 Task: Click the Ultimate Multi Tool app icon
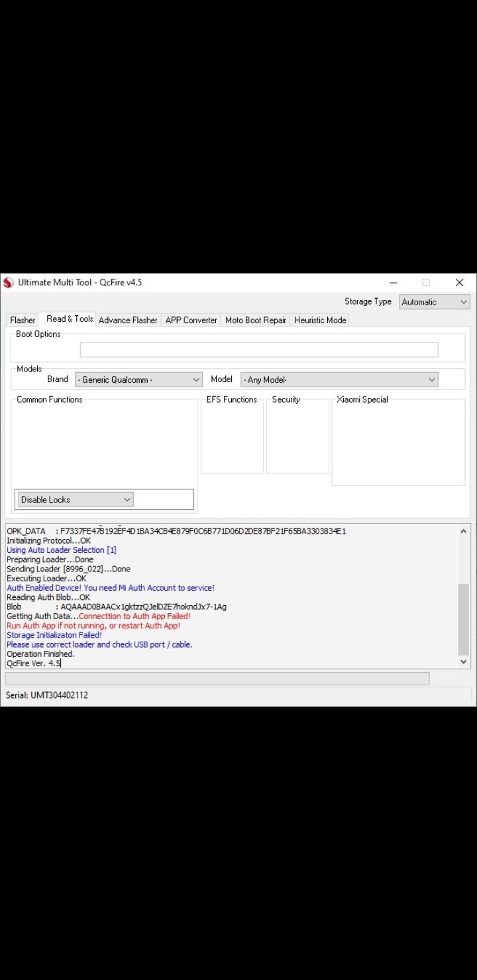point(8,283)
